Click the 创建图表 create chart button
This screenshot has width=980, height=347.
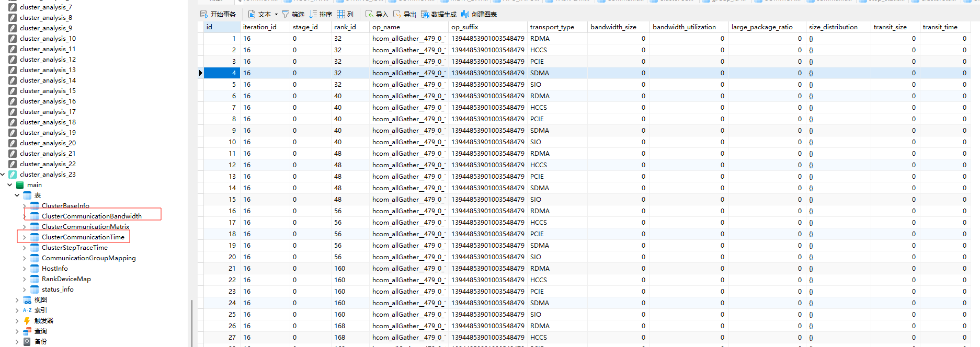point(479,14)
